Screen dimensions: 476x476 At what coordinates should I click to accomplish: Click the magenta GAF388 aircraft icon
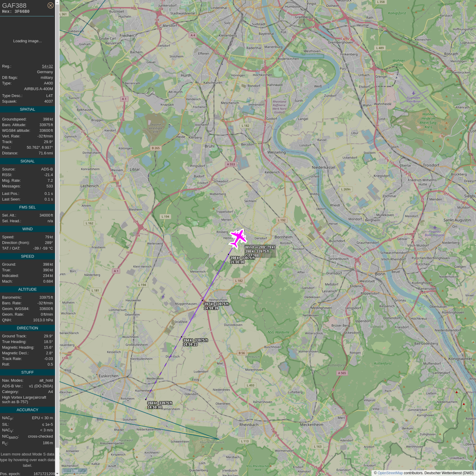tap(238, 238)
